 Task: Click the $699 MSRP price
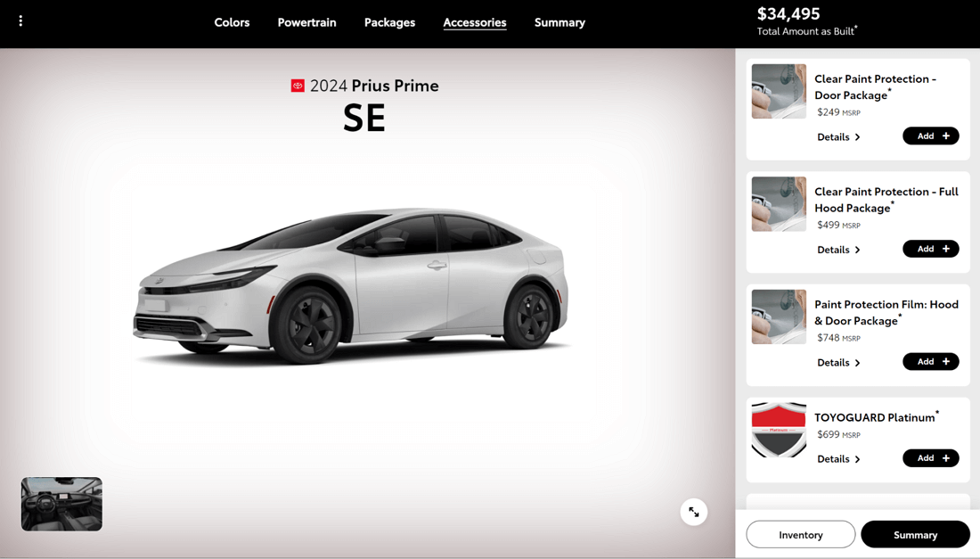point(838,434)
